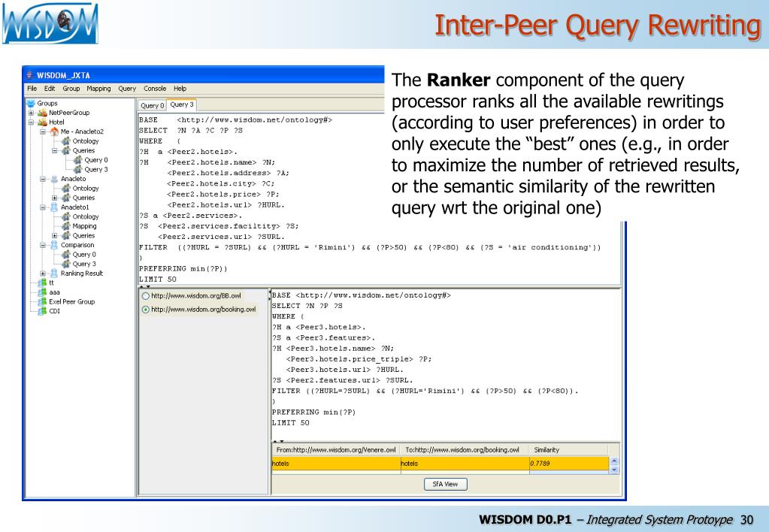Image resolution: width=769 pixels, height=532 pixels.
Task: Collapse the Anacleto1 peer node
Action: pos(43,207)
